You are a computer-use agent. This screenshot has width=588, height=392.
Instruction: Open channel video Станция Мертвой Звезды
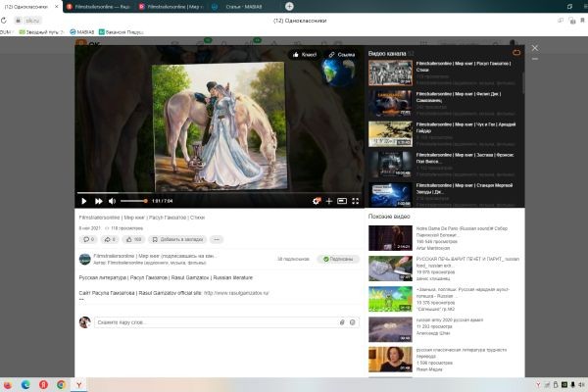[446, 195]
